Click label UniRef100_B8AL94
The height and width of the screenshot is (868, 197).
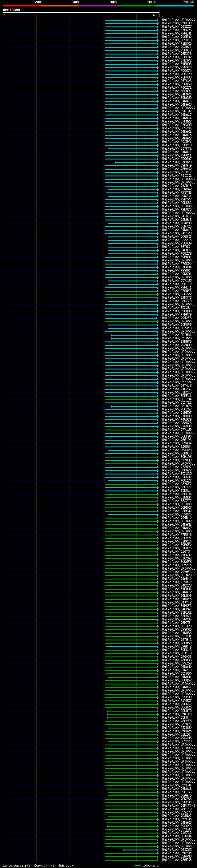pyautogui.click(x=176, y=494)
